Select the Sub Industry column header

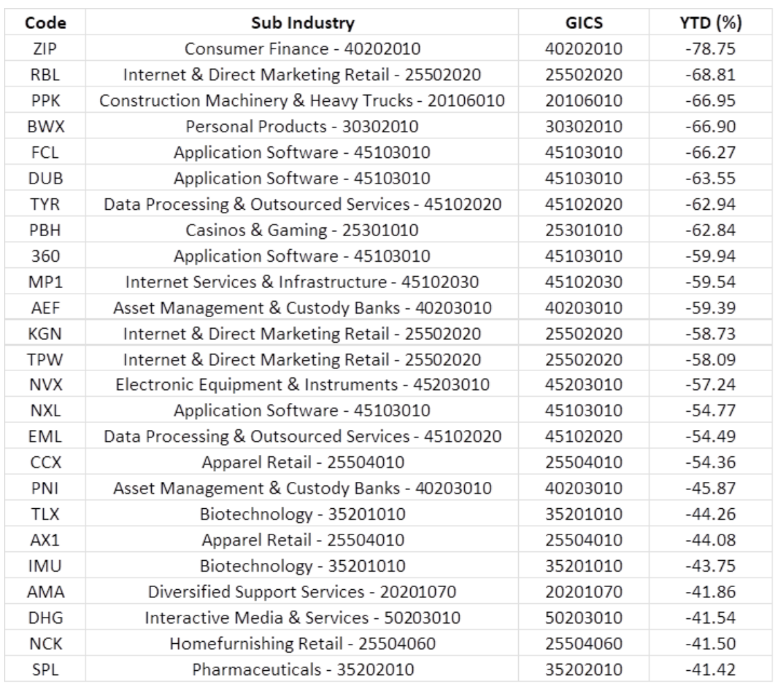coord(302,23)
